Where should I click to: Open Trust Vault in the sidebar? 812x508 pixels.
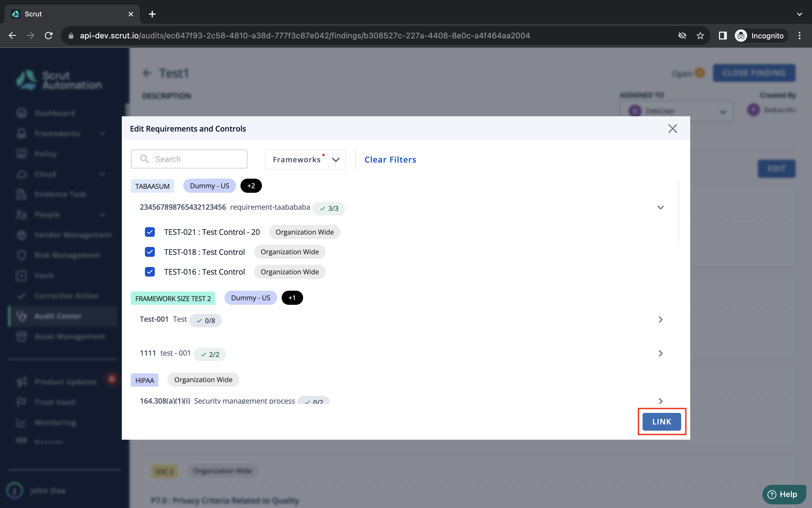(55, 402)
